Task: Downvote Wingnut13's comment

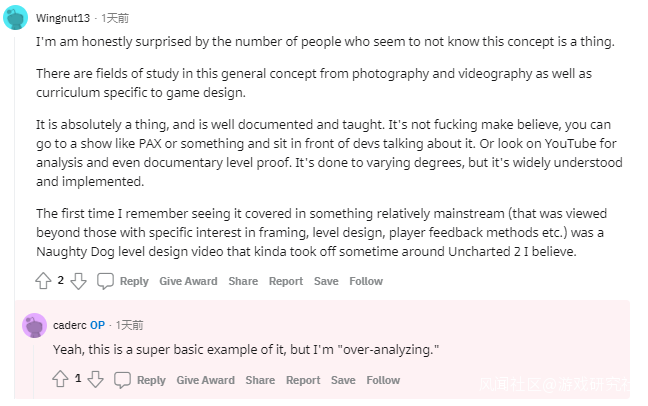Action: pos(78,282)
